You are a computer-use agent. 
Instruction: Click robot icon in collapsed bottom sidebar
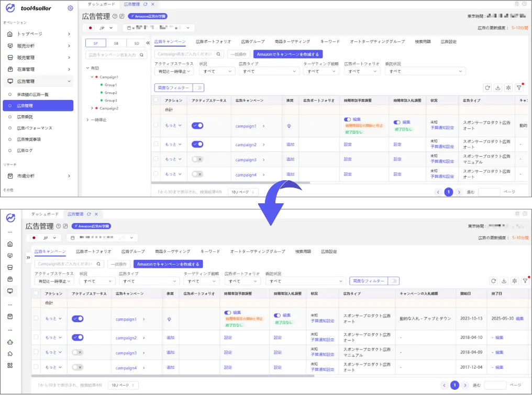(10, 342)
